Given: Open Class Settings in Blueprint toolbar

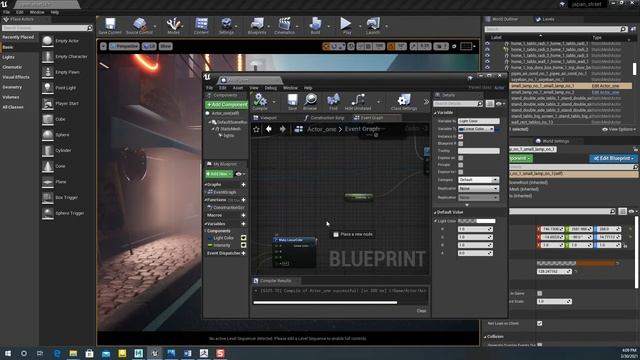Looking at the screenshot, I should (404, 102).
